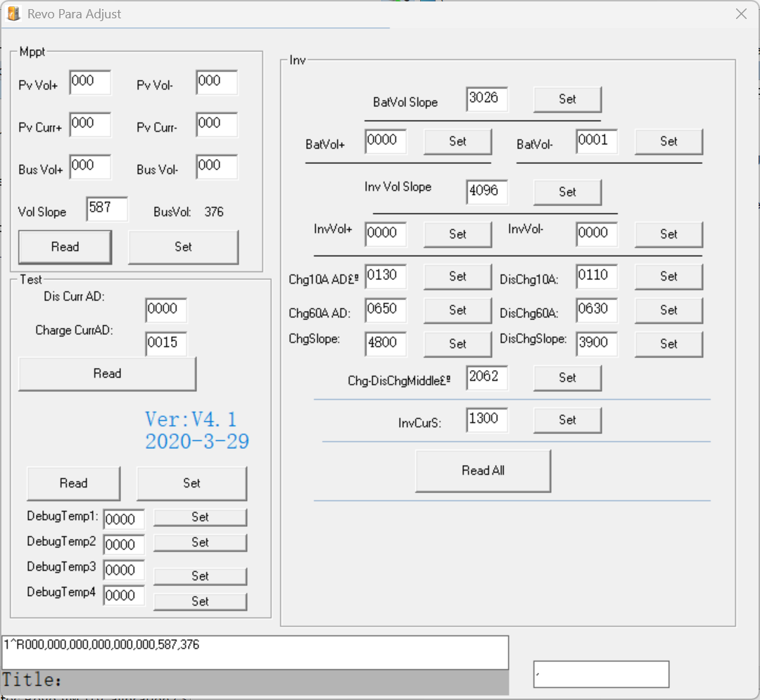Focus the ChgSlope input showing 4800
This screenshot has height=700, width=760.
pos(385,344)
